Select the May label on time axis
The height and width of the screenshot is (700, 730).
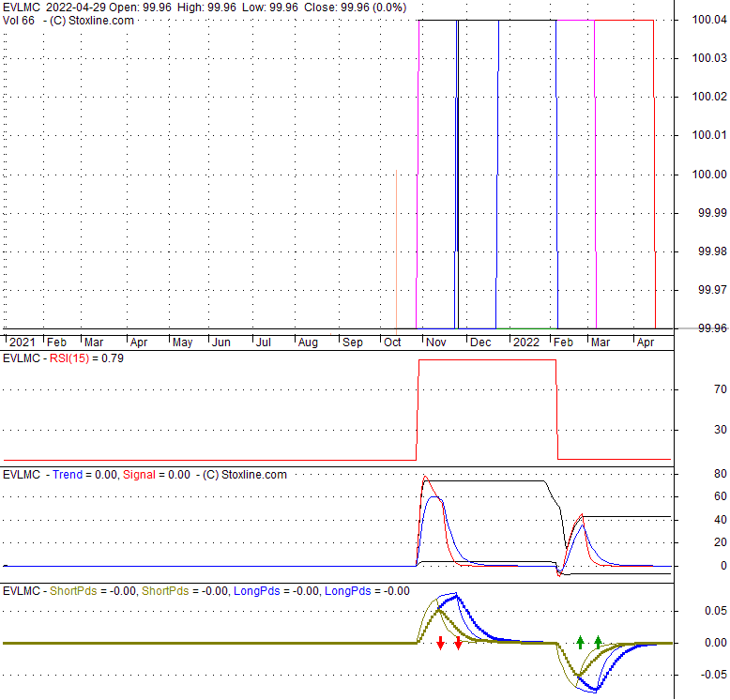tap(182, 342)
